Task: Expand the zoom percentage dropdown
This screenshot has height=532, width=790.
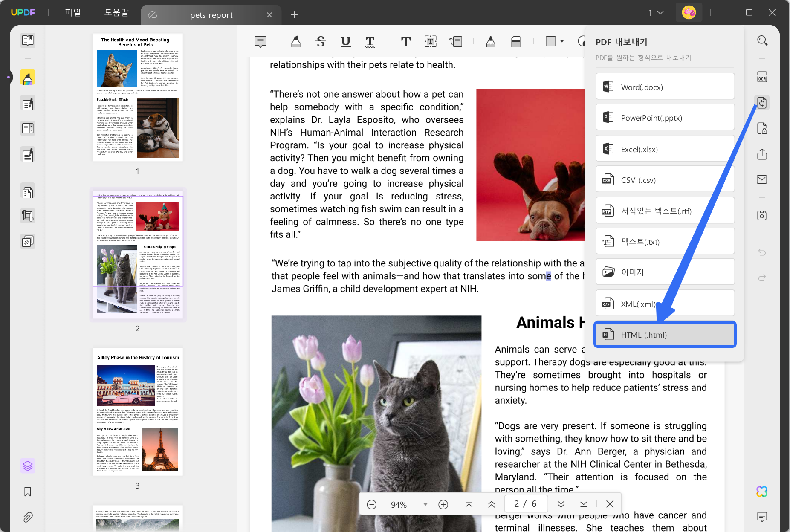Action: coord(425,504)
